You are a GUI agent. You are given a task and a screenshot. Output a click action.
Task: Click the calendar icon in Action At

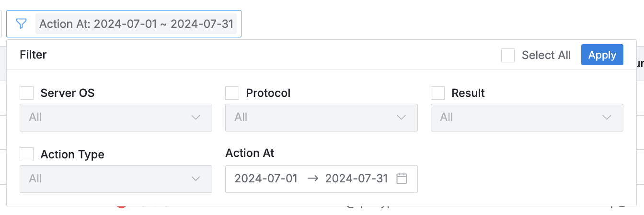[x=402, y=179]
